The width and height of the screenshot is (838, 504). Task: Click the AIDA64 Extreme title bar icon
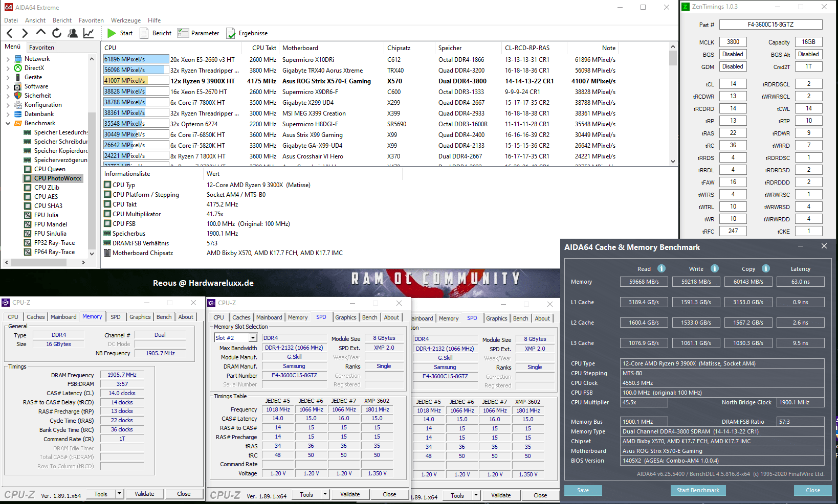(9, 7)
